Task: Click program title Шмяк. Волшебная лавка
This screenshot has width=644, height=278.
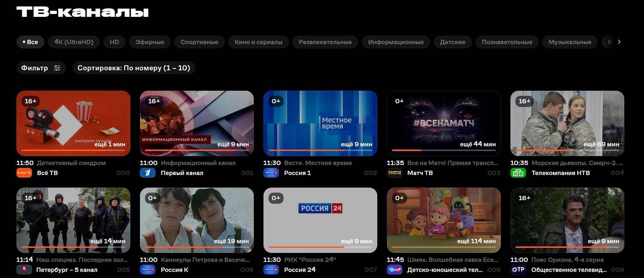Action: click(453, 260)
